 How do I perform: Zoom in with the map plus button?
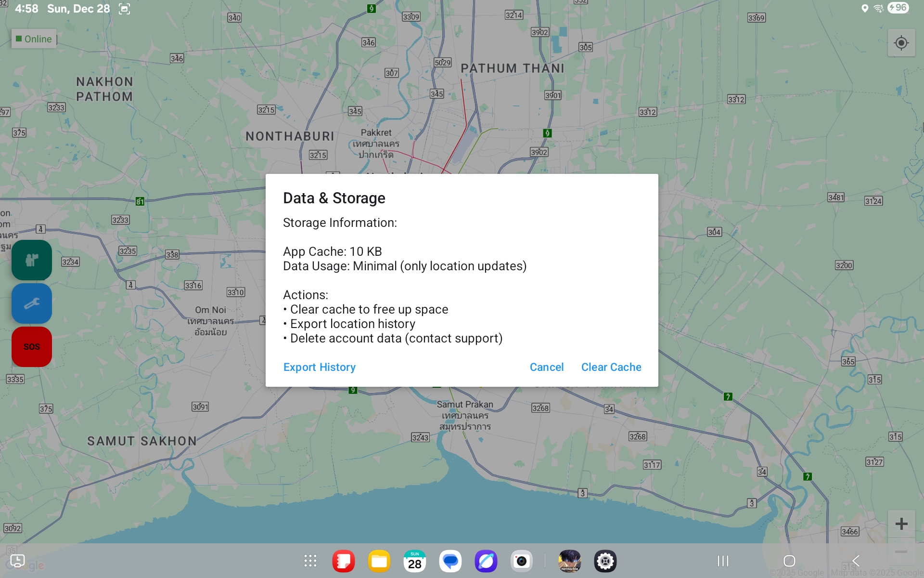(x=901, y=524)
